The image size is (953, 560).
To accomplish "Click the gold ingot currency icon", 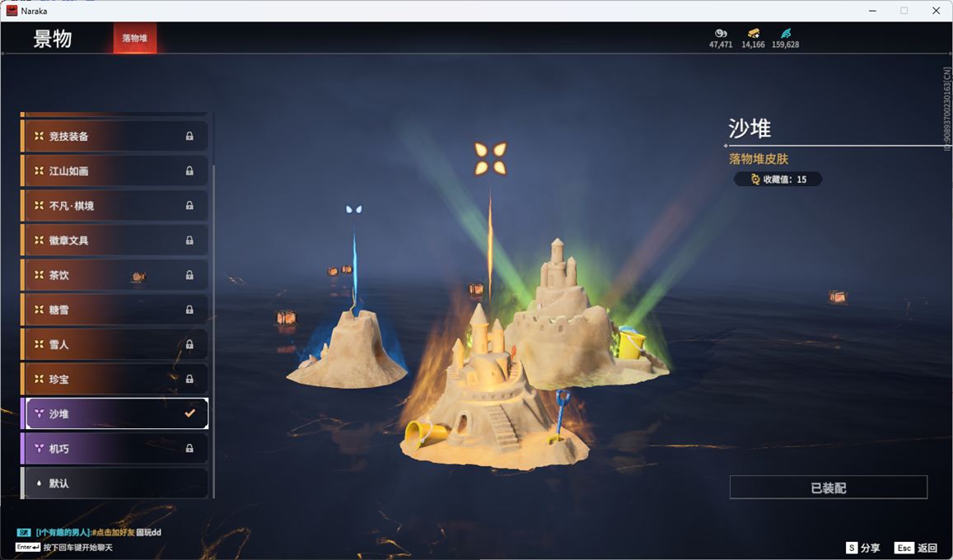I will [753, 33].
